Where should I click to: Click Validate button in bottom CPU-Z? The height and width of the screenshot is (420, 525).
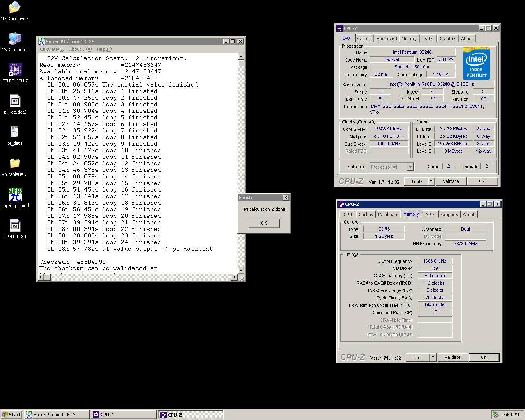pos(452,357)
